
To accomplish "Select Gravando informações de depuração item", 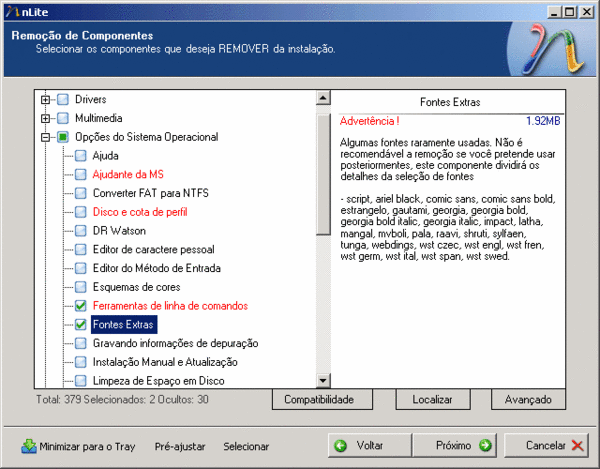I will [176, 343].
